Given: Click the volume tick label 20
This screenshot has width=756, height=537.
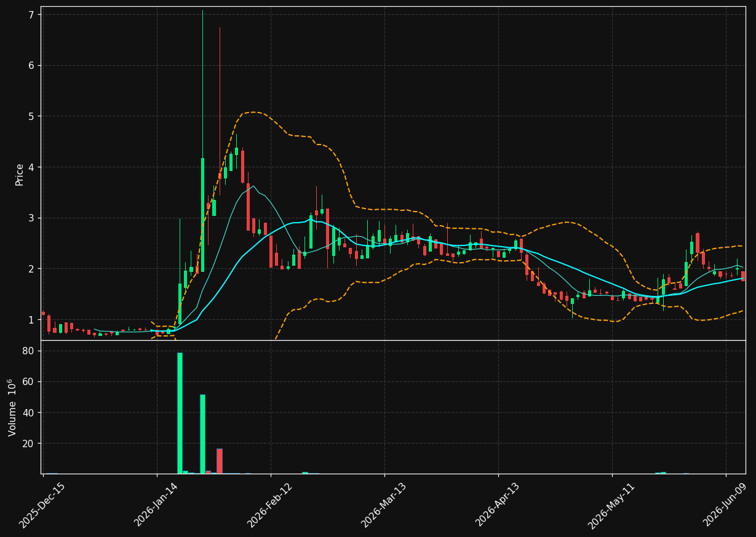Looking at the screenshot, I should 30,444.
